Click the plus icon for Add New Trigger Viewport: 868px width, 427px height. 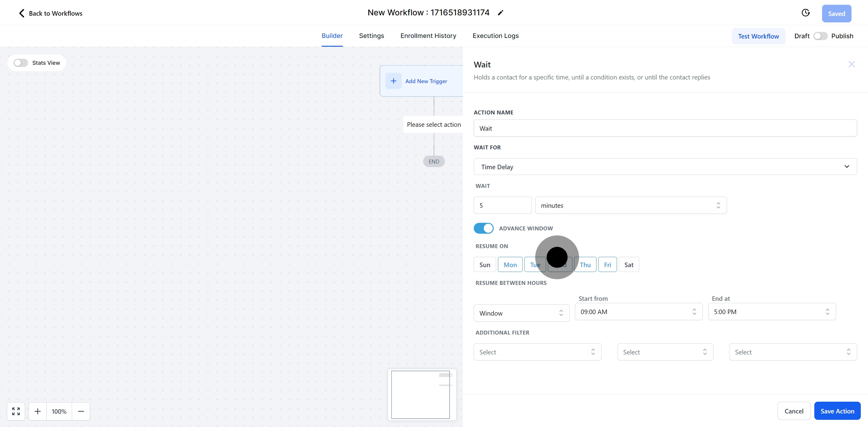[393, 81]
